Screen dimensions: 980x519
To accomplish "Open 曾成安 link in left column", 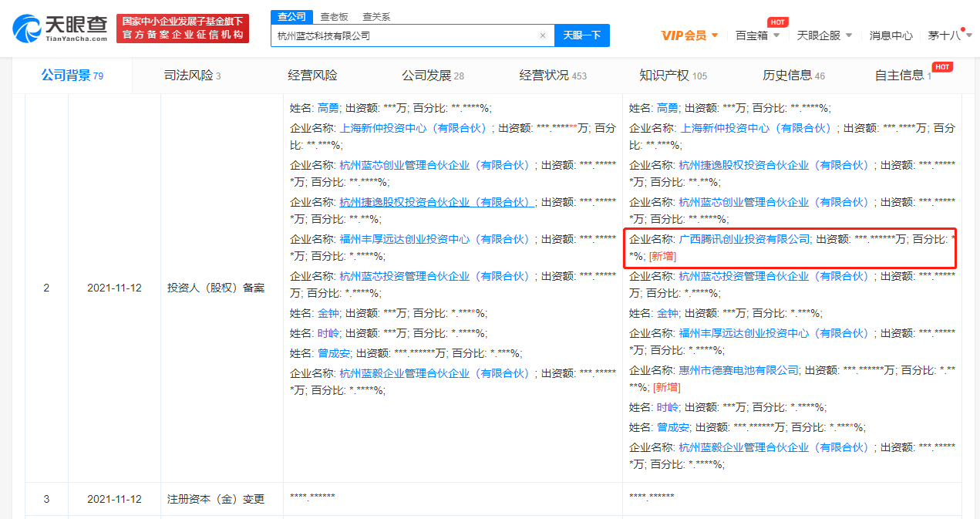I will click(x=334, y=353).
